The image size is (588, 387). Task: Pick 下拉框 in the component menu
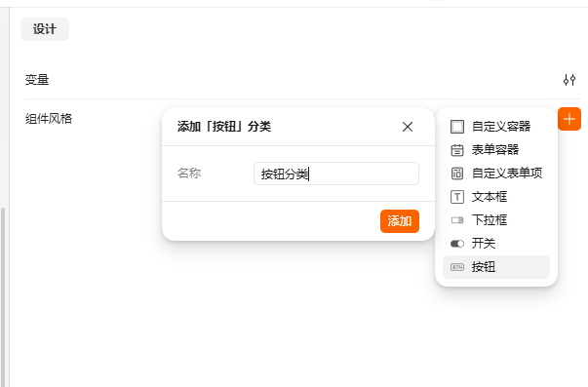pyautogui.click(x=496, y=220)
